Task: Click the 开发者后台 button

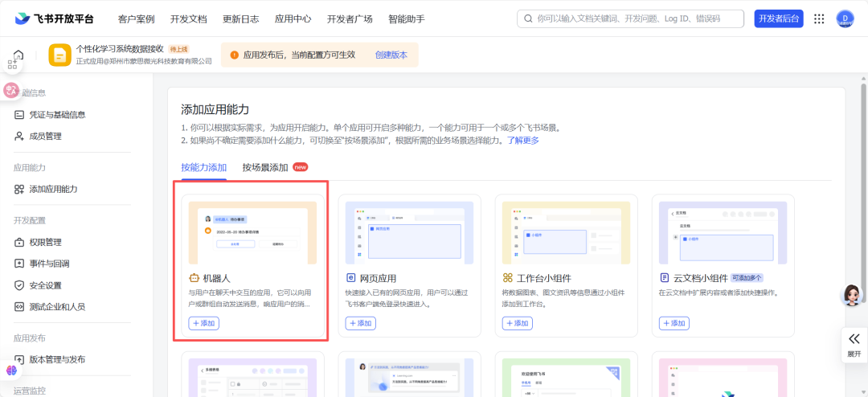Action: [x=779, y=18]
